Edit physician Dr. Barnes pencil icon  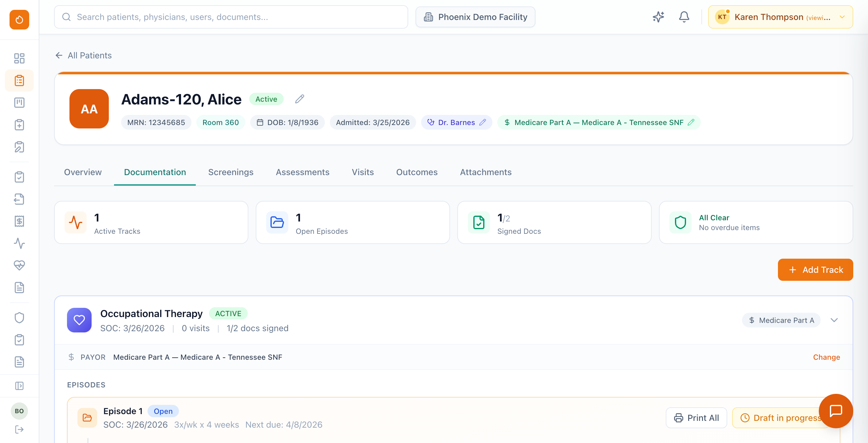[x=483, y=122]
